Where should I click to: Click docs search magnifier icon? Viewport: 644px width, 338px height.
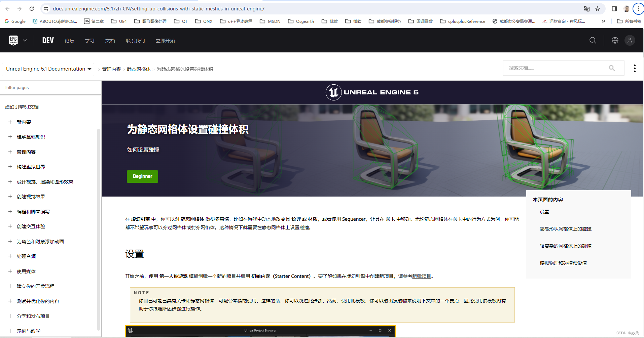(x=612, y=68)
